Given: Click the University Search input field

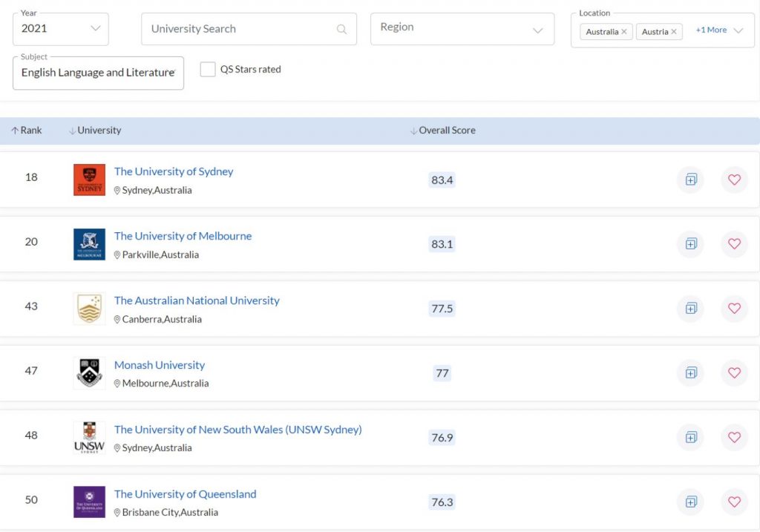Looking at the screenshot, I should pyautogui.click(x=249, y=29).
